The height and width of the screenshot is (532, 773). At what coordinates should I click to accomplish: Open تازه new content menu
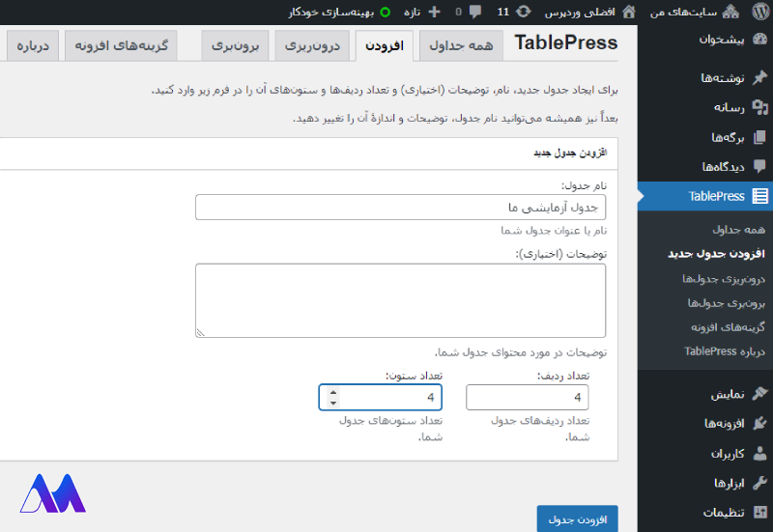(413, 13)
